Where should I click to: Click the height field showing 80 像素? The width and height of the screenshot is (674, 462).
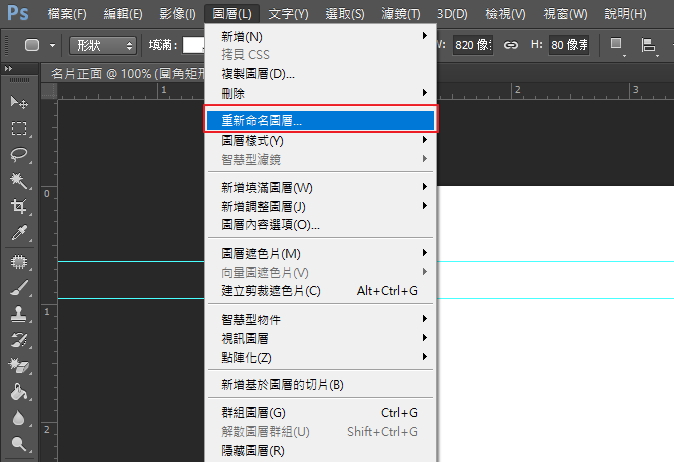tap(569, 45)
